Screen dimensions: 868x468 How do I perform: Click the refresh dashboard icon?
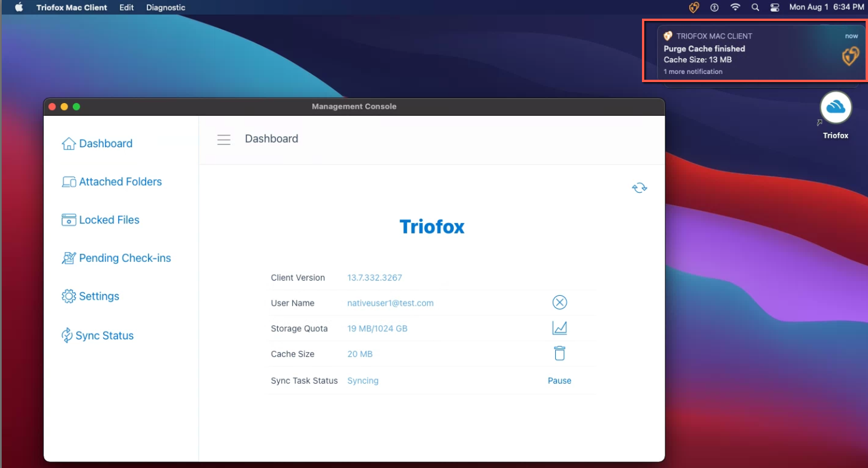coord(640,187)
